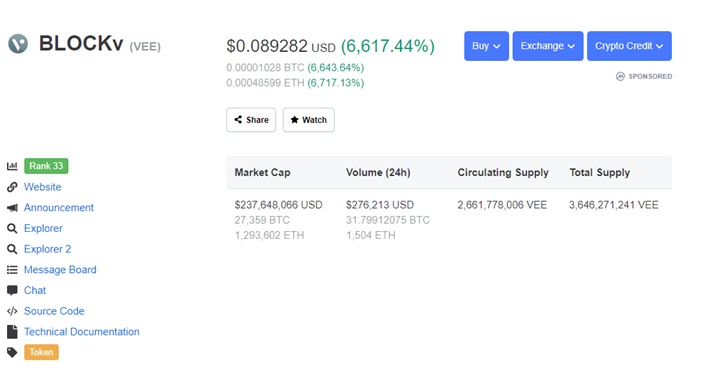Image resolution: width=720 pixels, height=371 pixels.
Task: Click the chain link icon next to Website
Action: click(x=12, y=187)
